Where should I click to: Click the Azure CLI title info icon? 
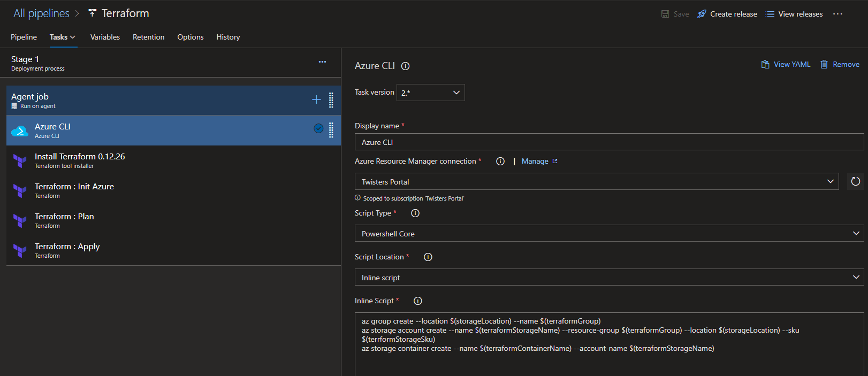(x=406, y=66)
